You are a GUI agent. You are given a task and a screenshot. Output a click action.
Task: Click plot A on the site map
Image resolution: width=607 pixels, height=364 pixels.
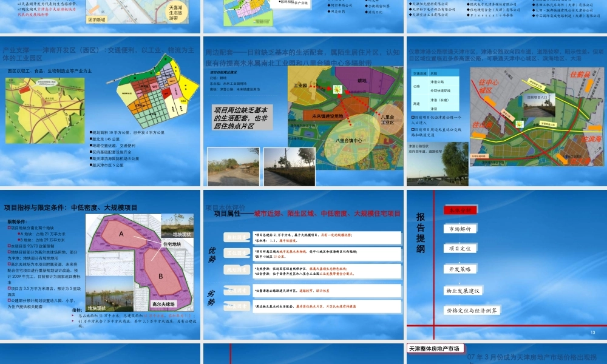tap(121, 234)
